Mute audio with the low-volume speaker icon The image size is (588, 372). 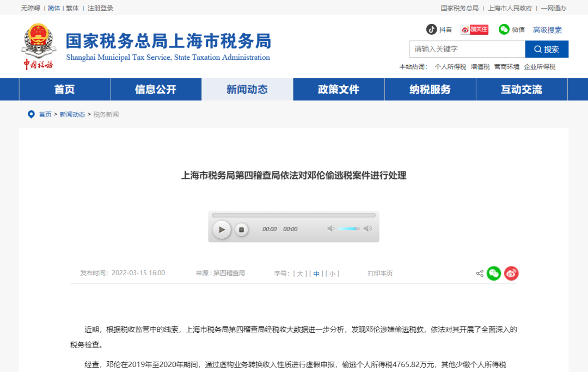[330, 228]
